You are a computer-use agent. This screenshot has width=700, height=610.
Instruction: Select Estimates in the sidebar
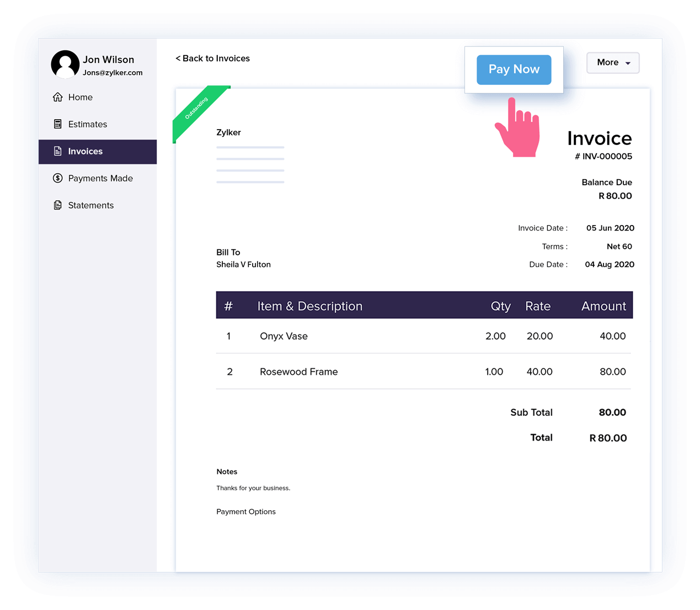(x=88, y=124)
